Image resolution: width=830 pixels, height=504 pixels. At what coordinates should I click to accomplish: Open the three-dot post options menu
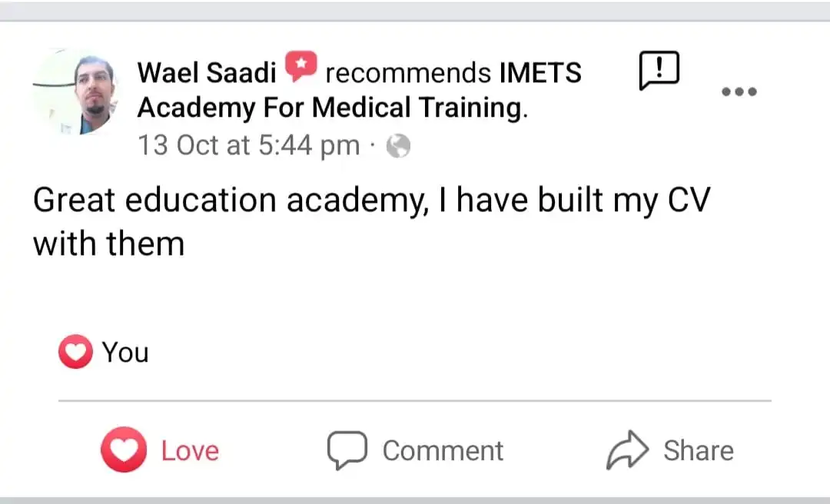click(x=739, y=92)
